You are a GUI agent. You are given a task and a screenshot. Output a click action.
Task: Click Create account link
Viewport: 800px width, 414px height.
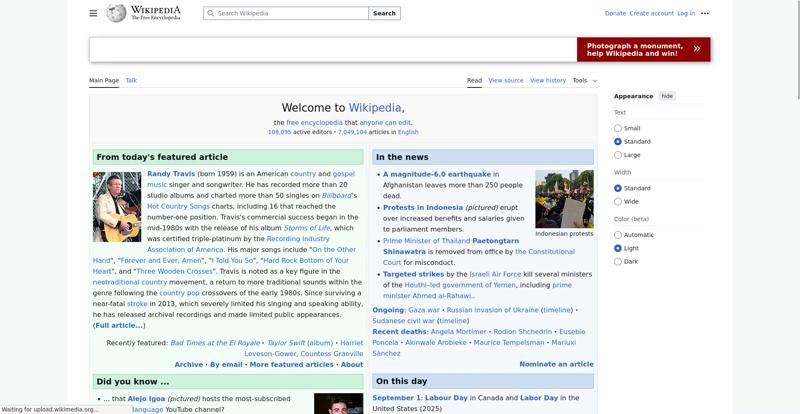[x=652, y=13]
